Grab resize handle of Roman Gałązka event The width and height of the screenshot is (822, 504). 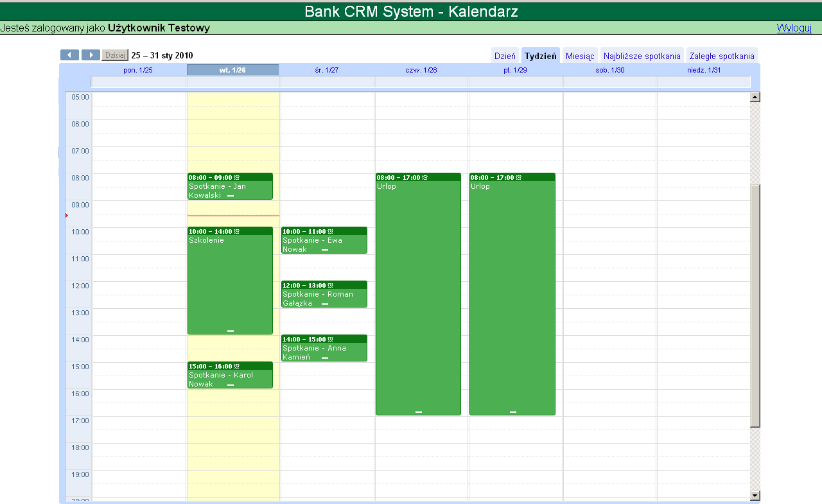[325, 304]
